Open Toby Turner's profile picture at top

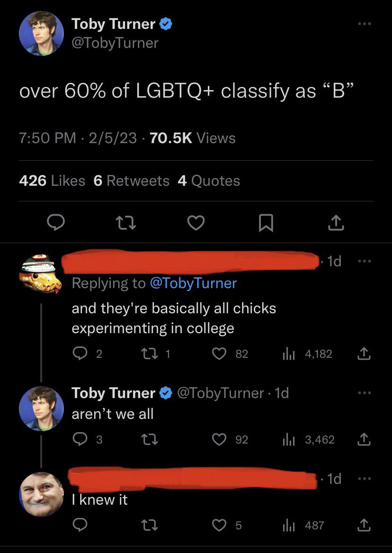pos(41,33)
